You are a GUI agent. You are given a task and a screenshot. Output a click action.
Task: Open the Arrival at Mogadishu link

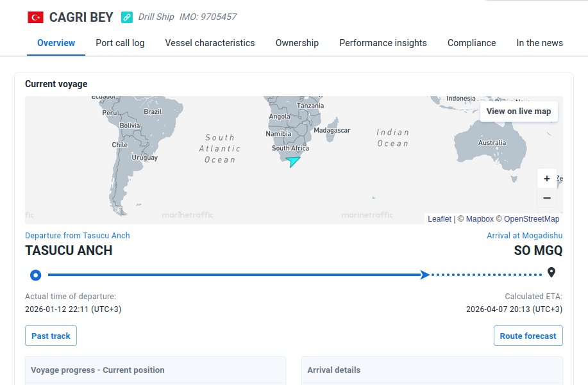point(525,236)
